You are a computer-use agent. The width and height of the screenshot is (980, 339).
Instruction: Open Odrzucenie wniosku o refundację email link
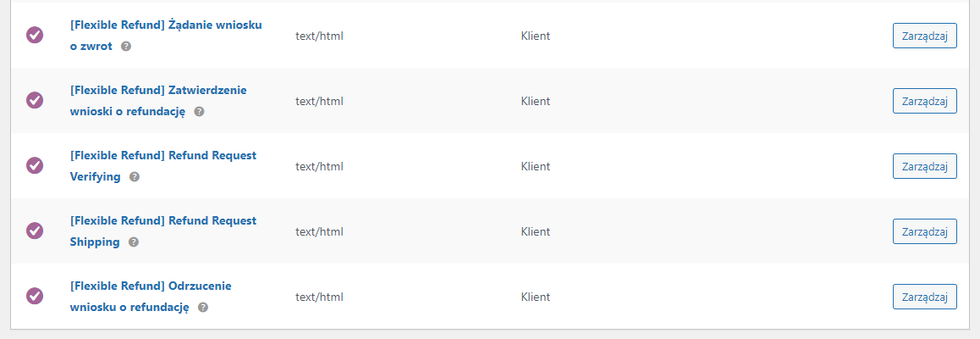click(151, 297)
